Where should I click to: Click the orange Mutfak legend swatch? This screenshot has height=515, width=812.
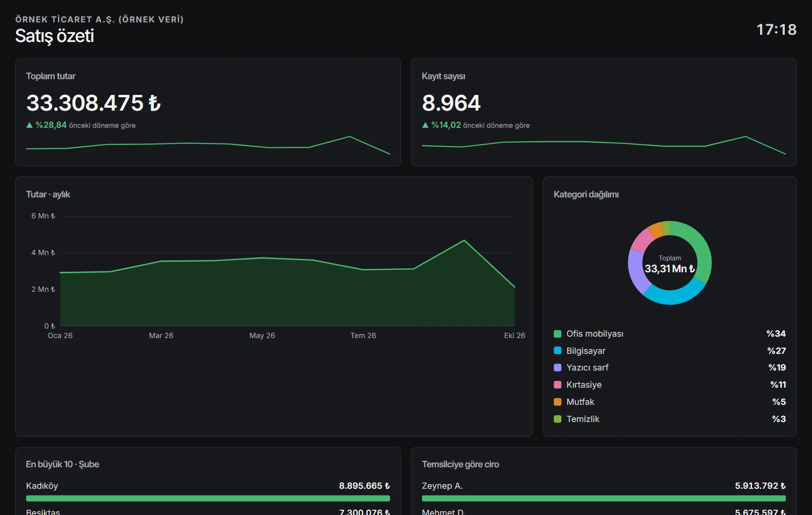[x=558, y=402]
